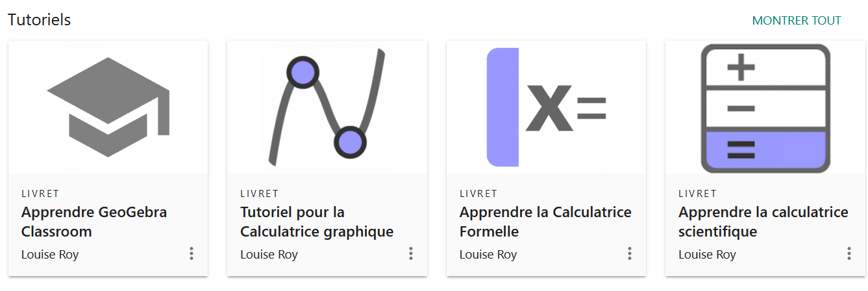
Task: Open 'Tutoriel pour la Calculatrice graphique' title
Action: (x=317, y=222)
